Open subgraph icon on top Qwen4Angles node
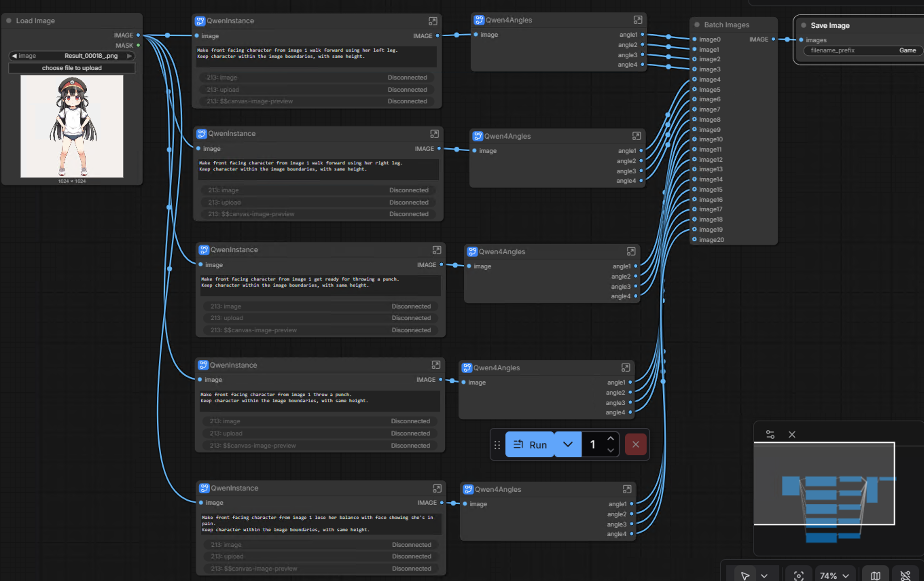The image size is (924, 581). click(x=637, y=20)
